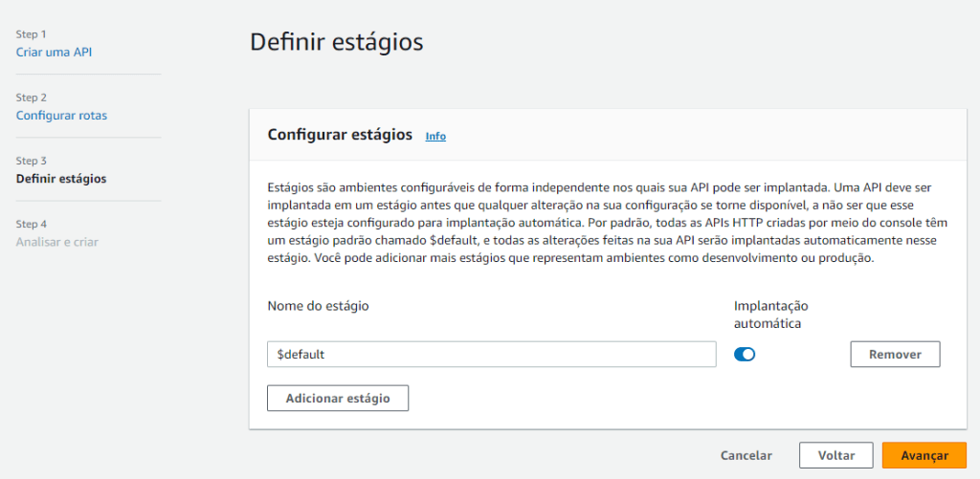Select Definir estágios in the step sidebar
980x479 pixels.
coord(61,179)
